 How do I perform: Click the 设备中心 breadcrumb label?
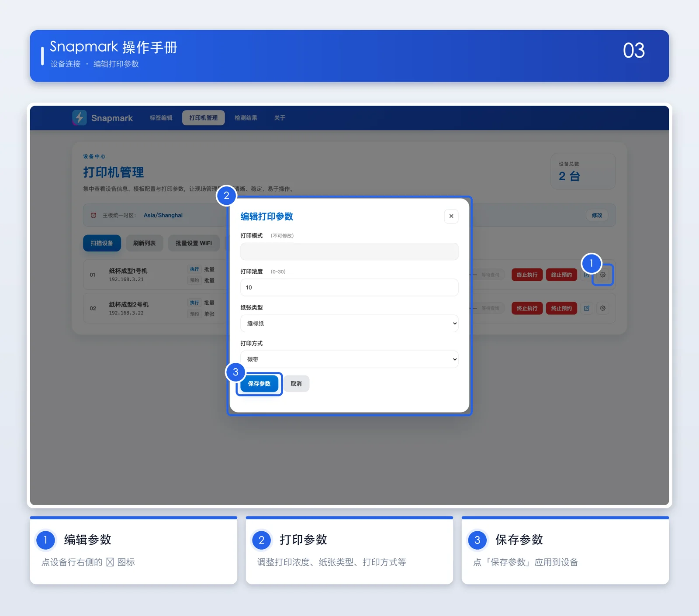click(94, 156)
